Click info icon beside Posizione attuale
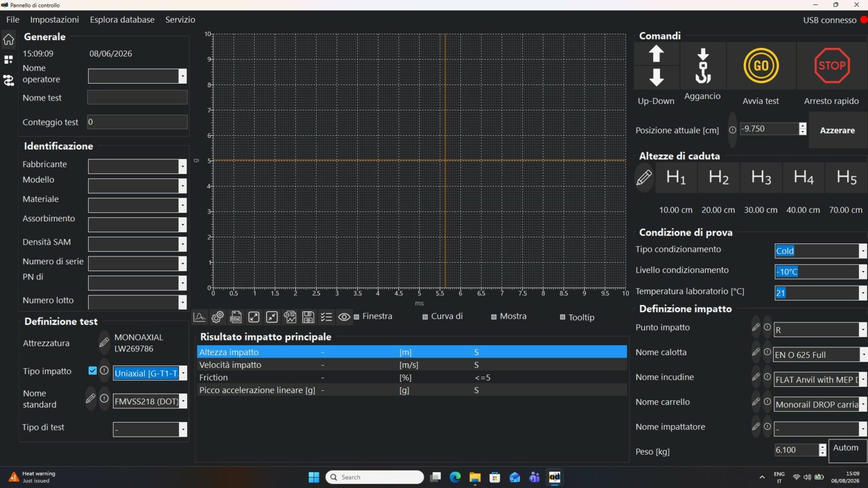Viewport: 868px width, 488px height. tap(732, 130)
